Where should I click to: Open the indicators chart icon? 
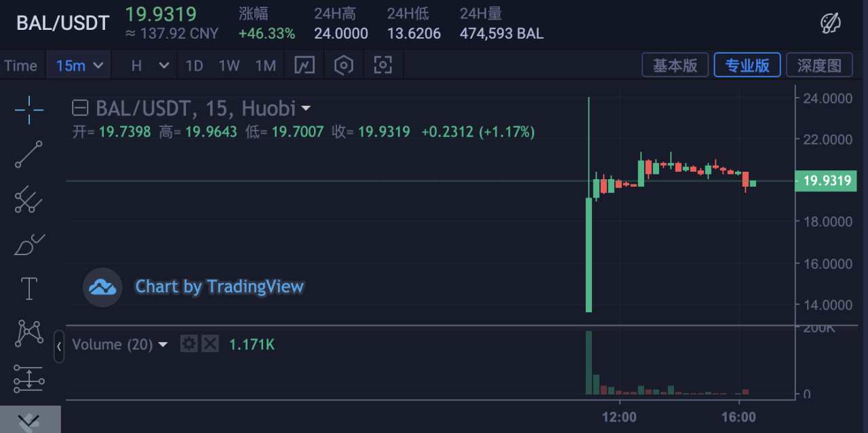(305, 65)
